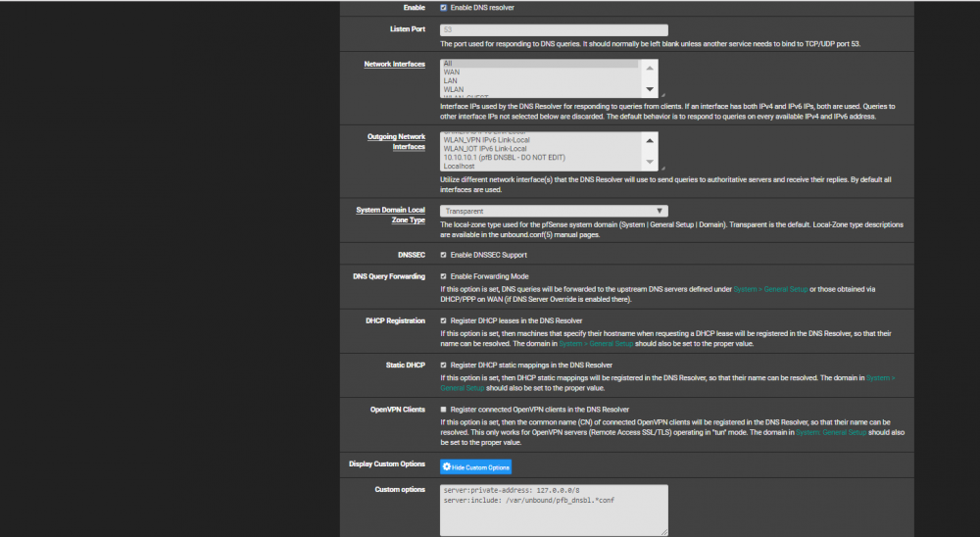Select WAN in Network Interfaces list
The height and width of the screenshot is (537, 980).
coord(541,72)
